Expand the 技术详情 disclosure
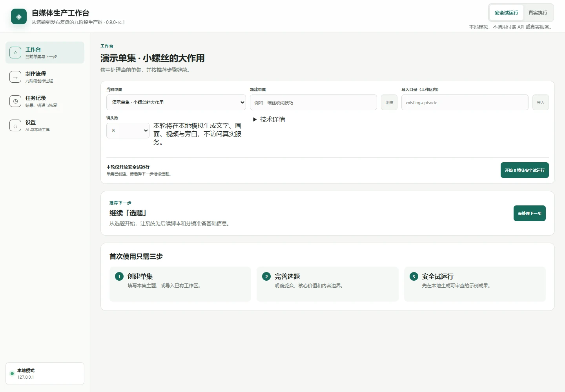 coord(269,120)
